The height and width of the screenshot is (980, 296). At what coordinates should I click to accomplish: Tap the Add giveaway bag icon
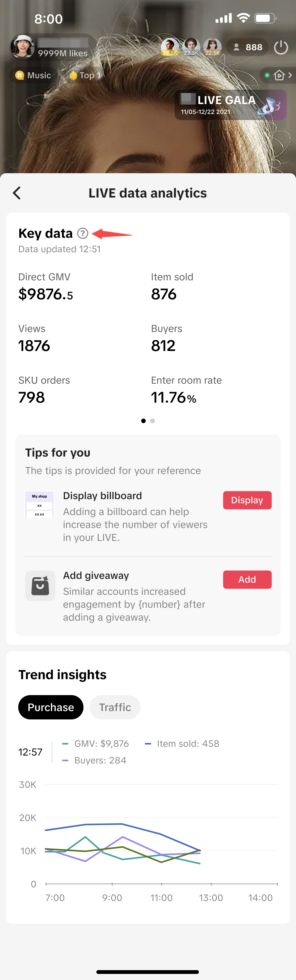40,585
